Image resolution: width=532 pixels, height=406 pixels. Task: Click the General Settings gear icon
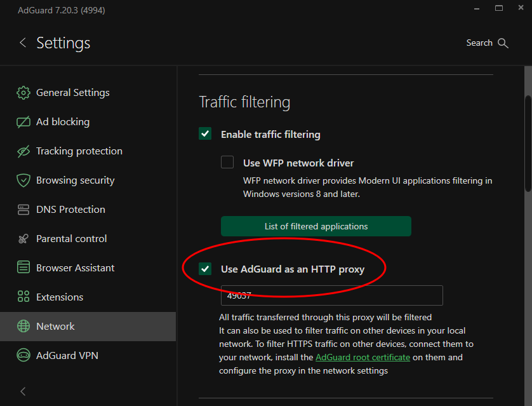pos(23,93)
